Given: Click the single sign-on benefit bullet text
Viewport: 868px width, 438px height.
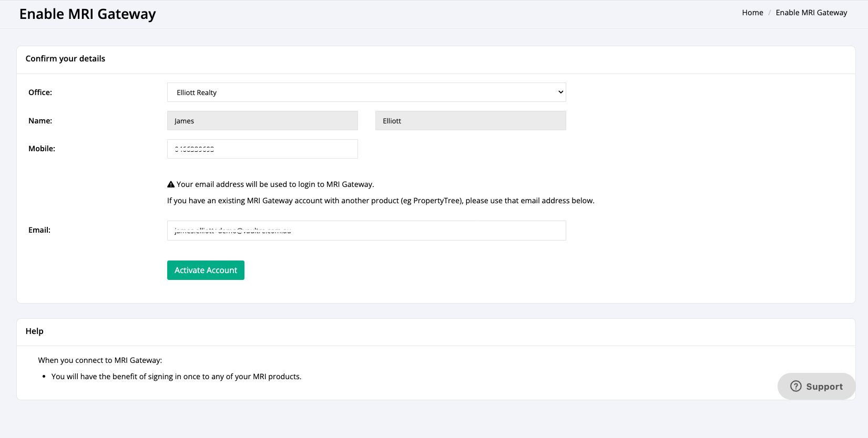Looking at the screenshot, I should (x=177, y=377).
